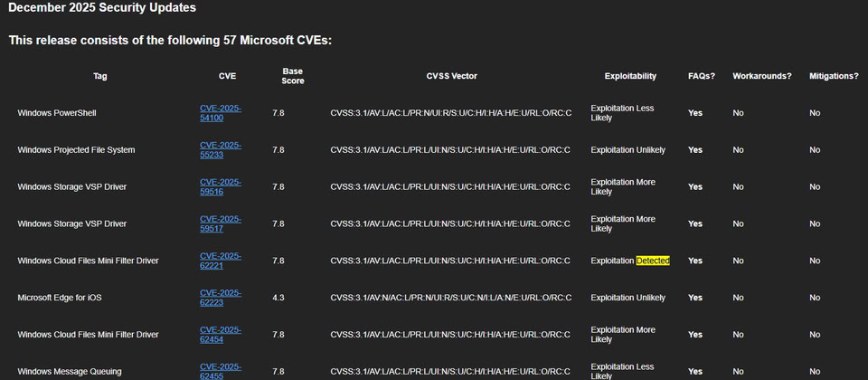
Task: Open the CVE-2025-62454 link
Action: click(220, 335)
